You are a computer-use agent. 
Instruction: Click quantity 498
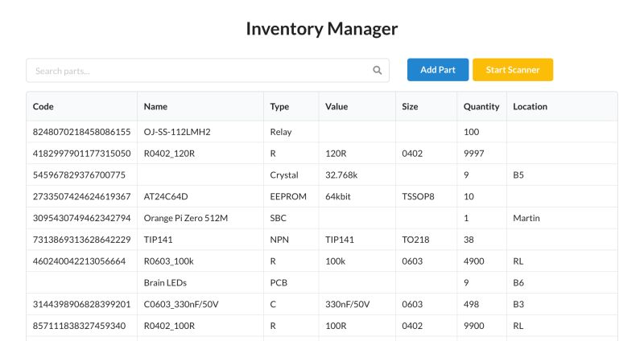point(471,304)
